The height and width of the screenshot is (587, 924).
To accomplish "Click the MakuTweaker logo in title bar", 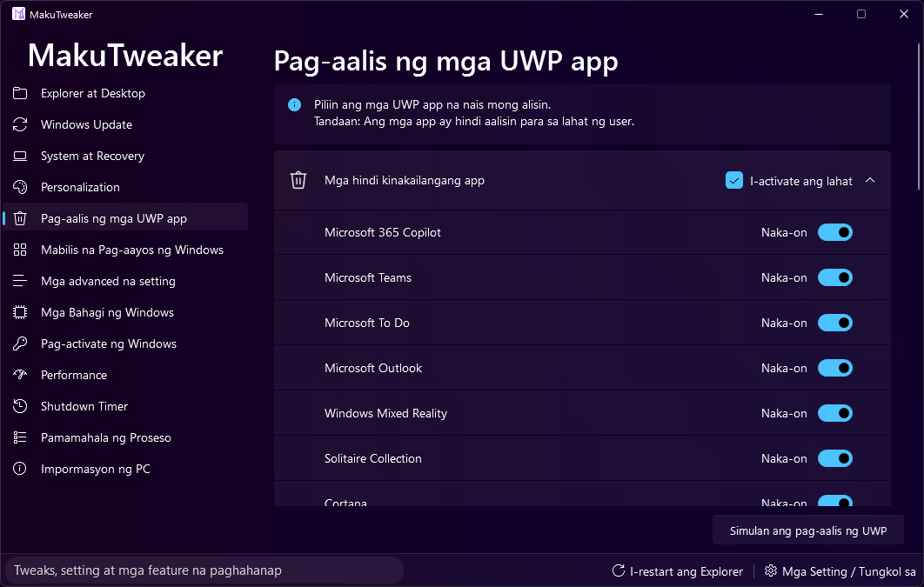I will (x=19, y=14).
